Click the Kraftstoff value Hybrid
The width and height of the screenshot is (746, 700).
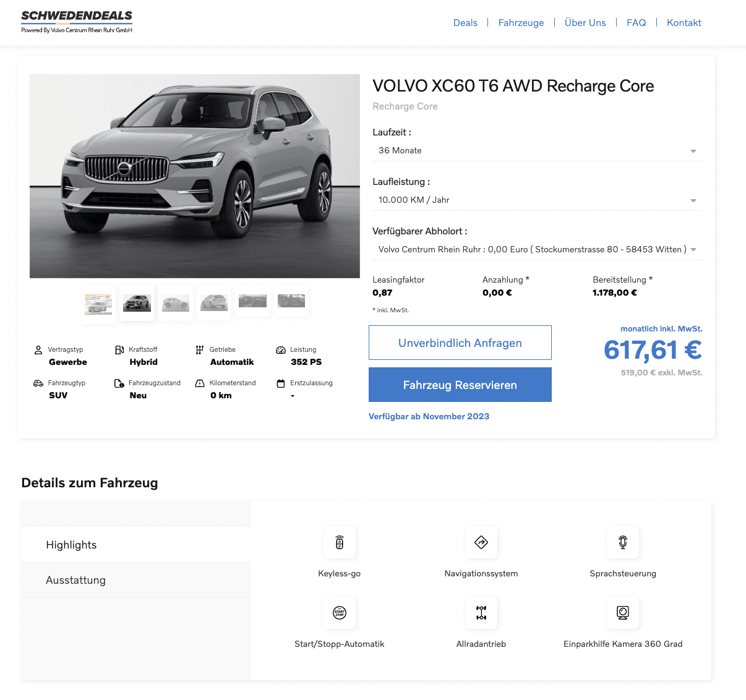coord(144,362)
